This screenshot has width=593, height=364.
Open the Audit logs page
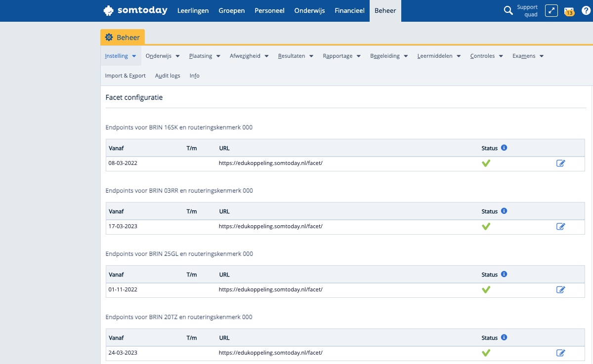point(168,76)
